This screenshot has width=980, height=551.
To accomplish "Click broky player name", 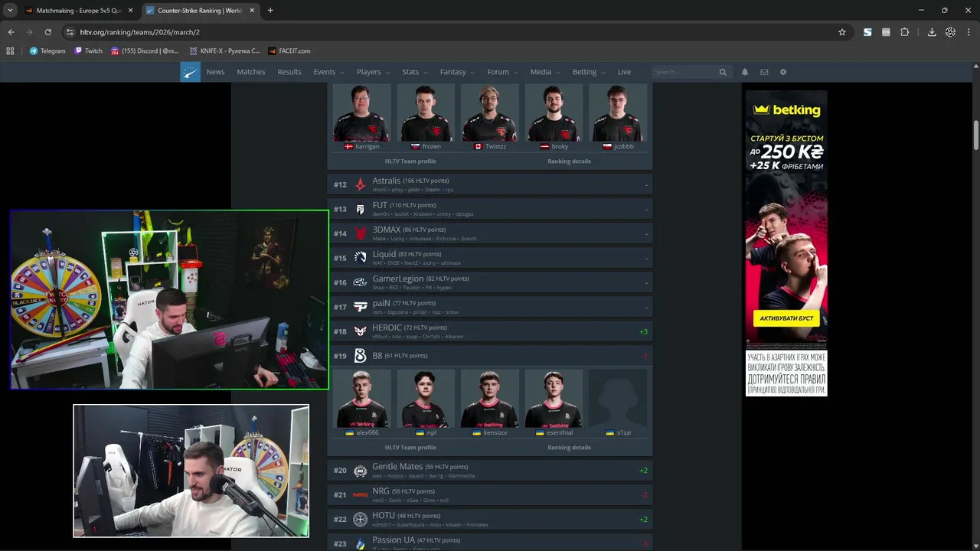I will [x=560, y=146].
